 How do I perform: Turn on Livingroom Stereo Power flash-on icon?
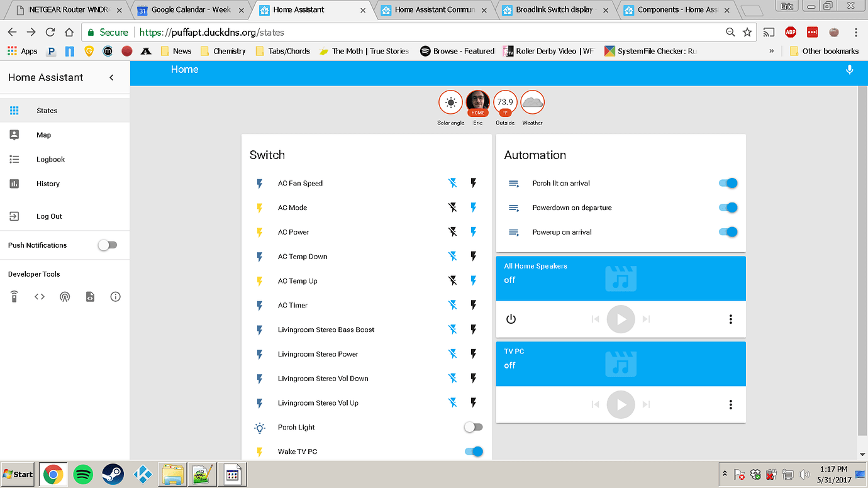coord(474,354)
